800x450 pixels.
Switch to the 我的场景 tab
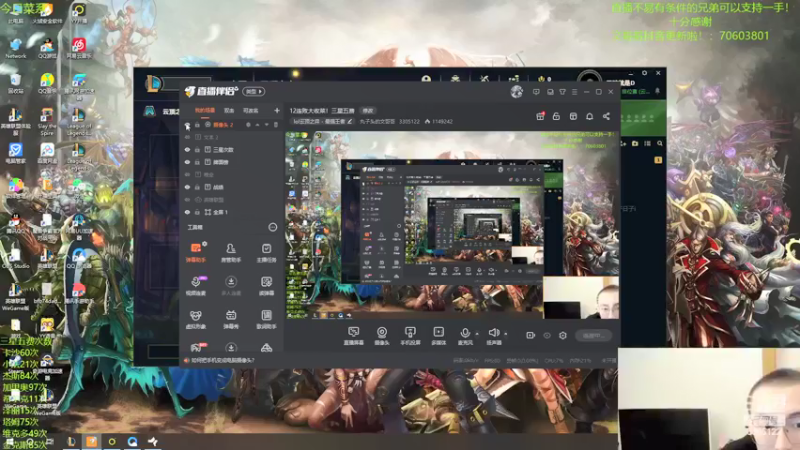pos(205,110)
